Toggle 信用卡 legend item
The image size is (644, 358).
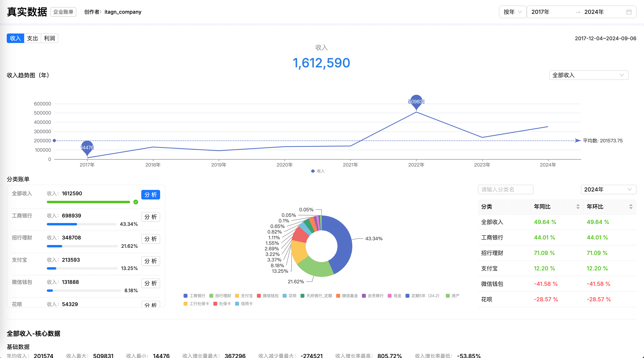point(244,304)
